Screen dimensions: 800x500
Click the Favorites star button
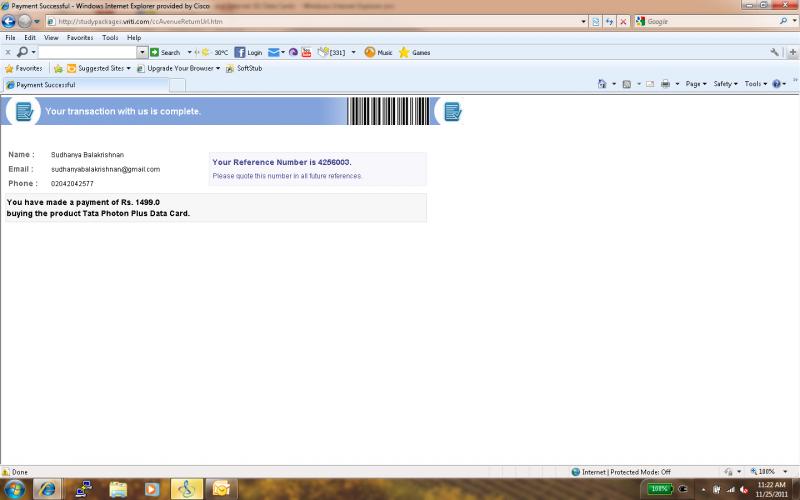pyautogui.click(x=23, y=68)
